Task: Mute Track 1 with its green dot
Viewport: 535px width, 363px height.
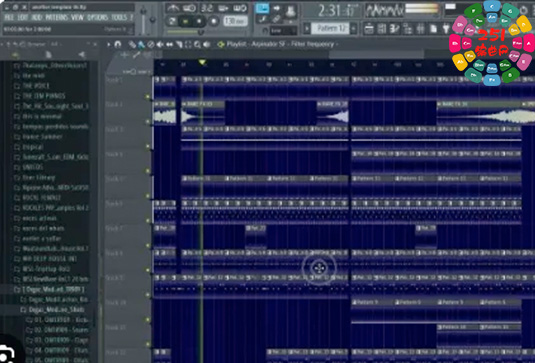Action: pos(148,97)
